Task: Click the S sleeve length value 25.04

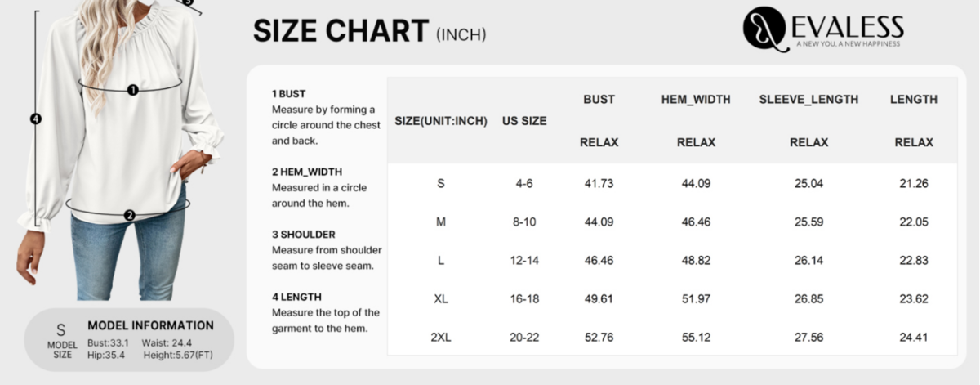Action: coord(808,183)
